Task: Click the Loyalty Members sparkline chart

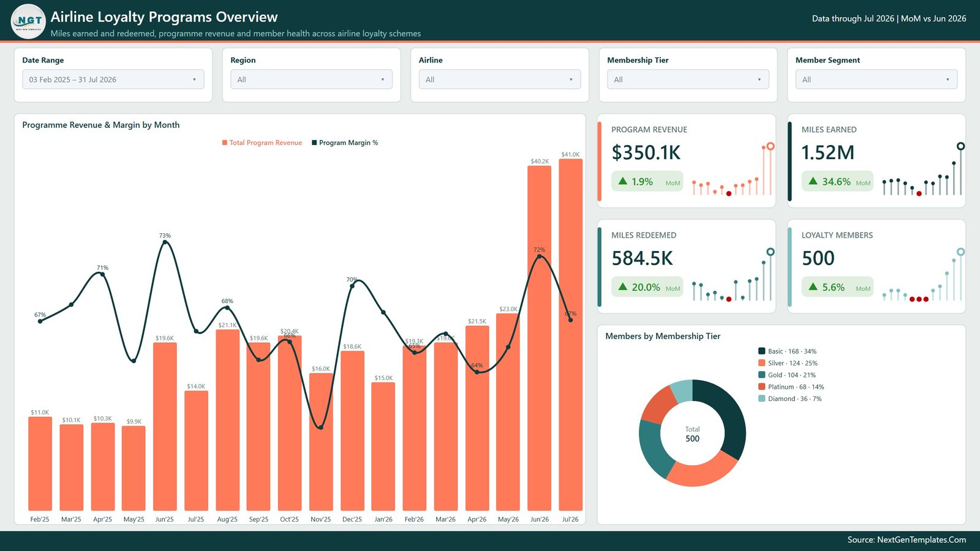Action: click(922, 275)
